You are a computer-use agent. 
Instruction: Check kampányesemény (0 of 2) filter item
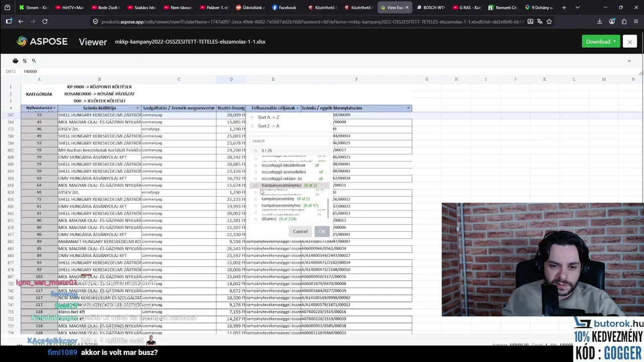256,199
